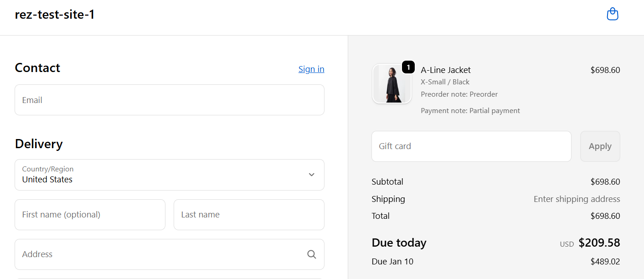
Task: Click the address search magnifier icon
Action: 312,254
